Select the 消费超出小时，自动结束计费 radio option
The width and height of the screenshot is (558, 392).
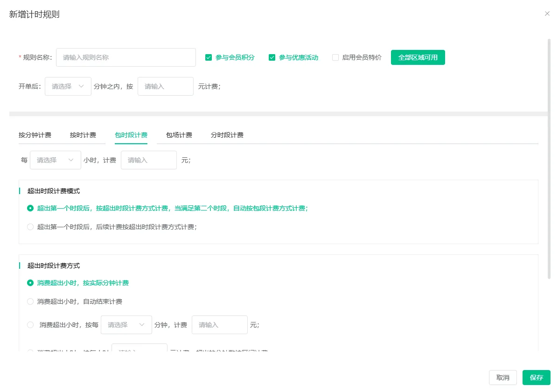[30, 301]
